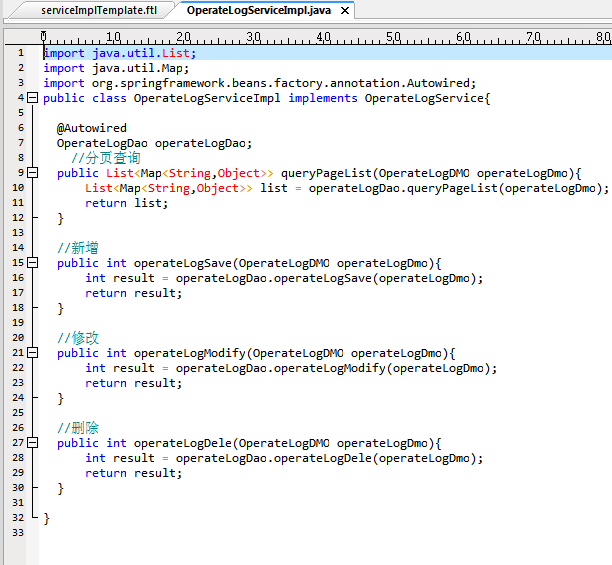Click the closing brace on line 32
This screenshot has width=612, height=565.
tap(46, 518)
